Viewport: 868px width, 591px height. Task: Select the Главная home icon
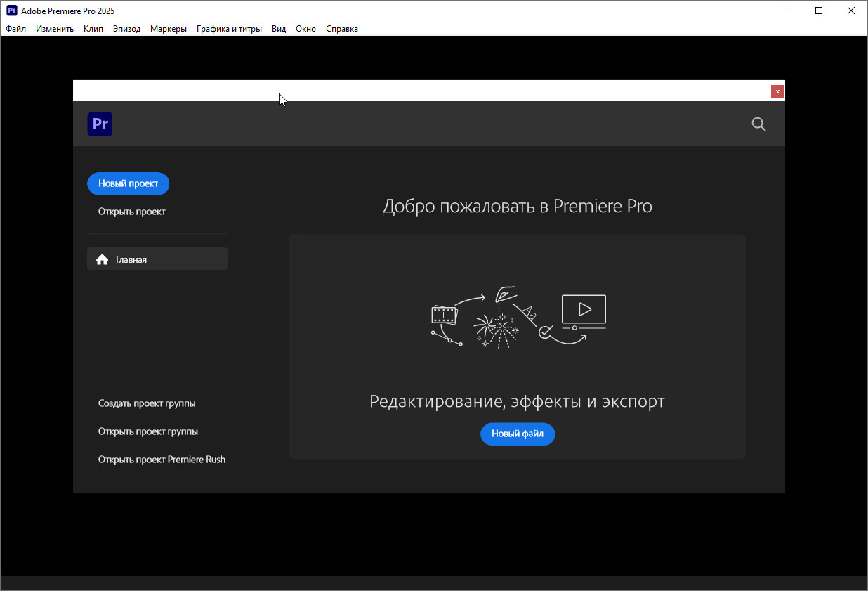point(103,259)
